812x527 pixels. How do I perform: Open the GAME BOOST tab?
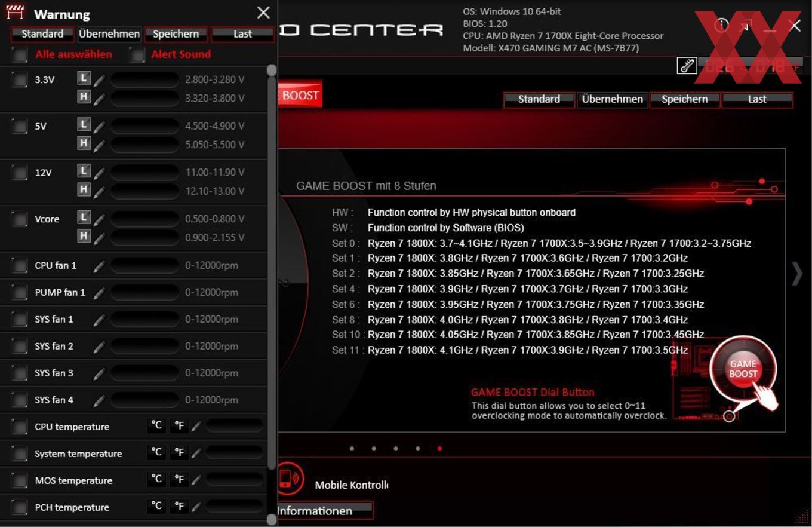click(x=300, y=96)
